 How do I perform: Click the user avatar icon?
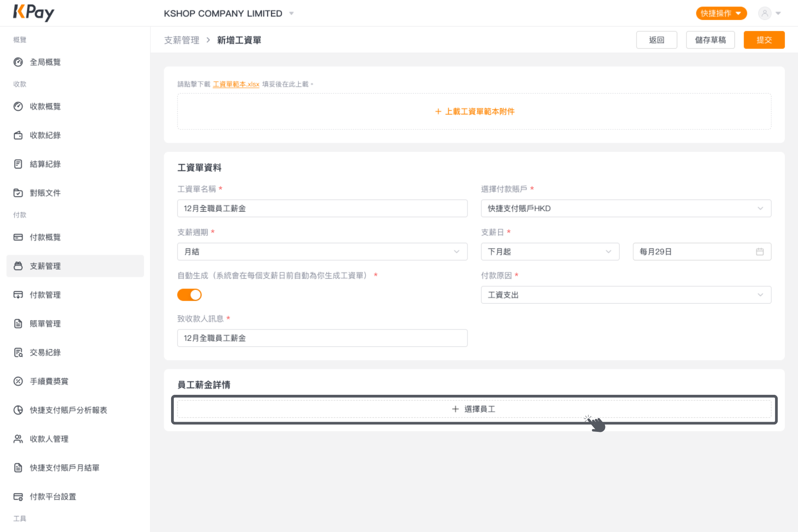coord(764,13)
